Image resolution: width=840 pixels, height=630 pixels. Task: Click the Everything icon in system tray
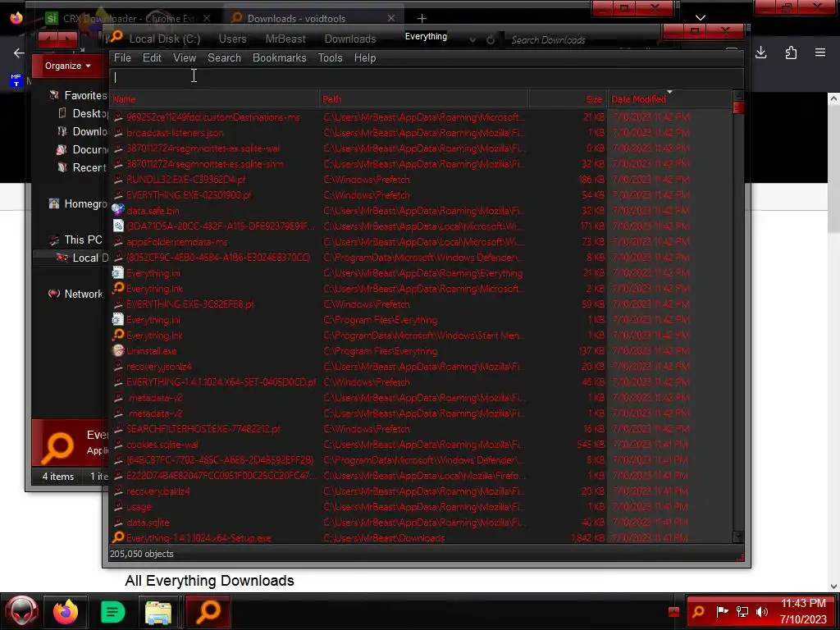[699, 611]
